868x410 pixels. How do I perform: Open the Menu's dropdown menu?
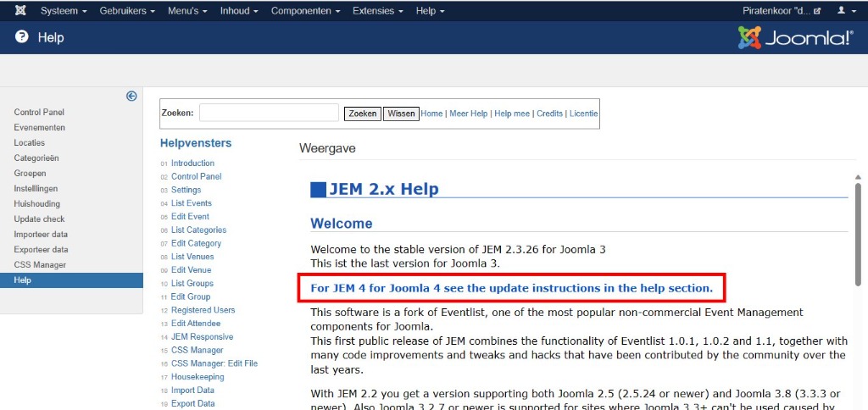[x=187, y=10]
